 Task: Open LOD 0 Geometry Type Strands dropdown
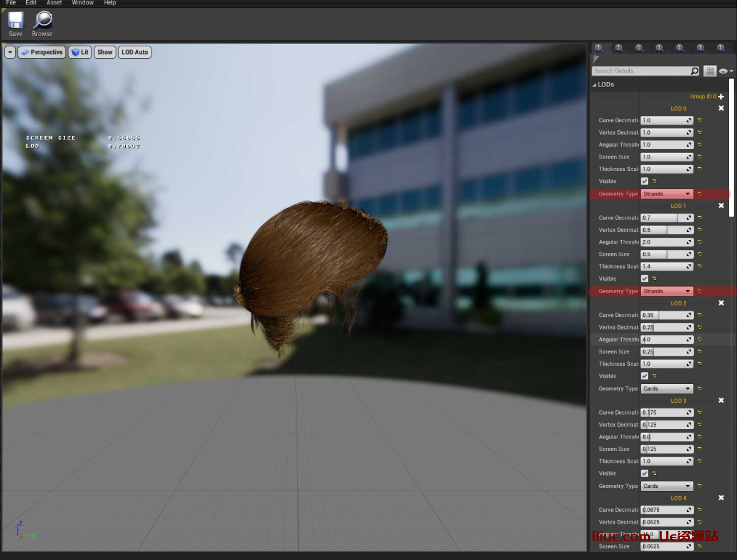tap(666, 194)
